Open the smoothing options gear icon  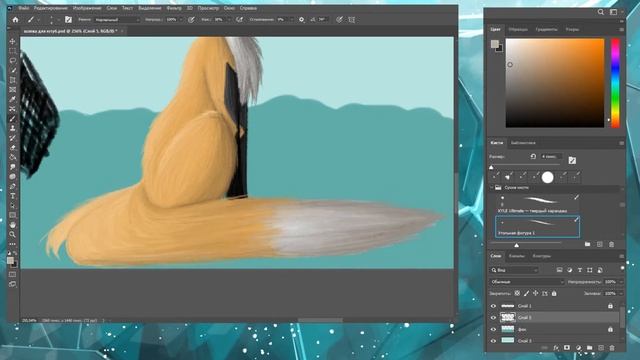coord(302,19)
